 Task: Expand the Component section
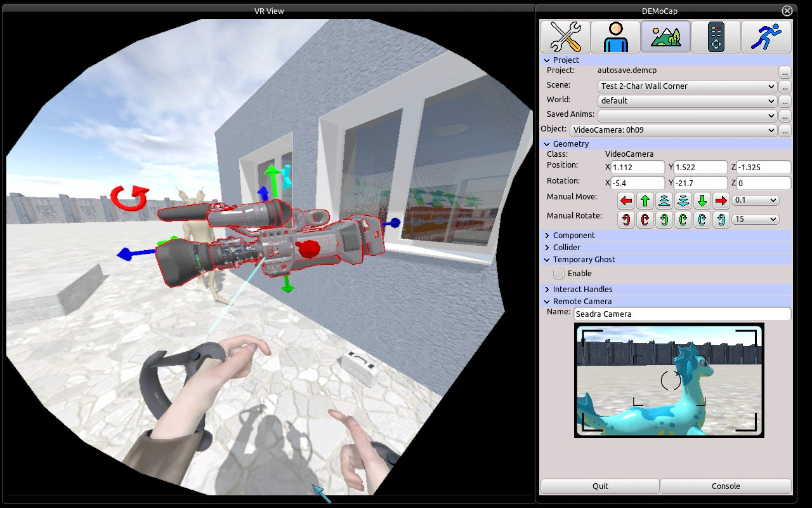pyautogui.click(x=573, y=236)
